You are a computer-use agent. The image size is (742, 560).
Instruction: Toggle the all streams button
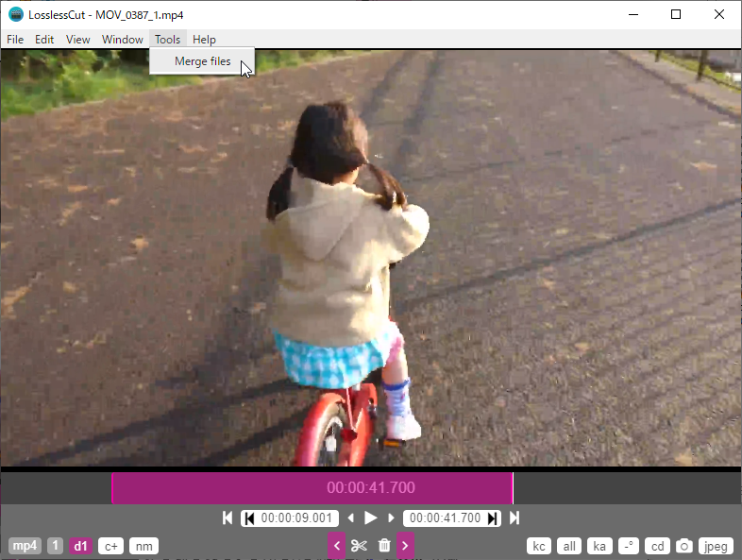[569, 546]
